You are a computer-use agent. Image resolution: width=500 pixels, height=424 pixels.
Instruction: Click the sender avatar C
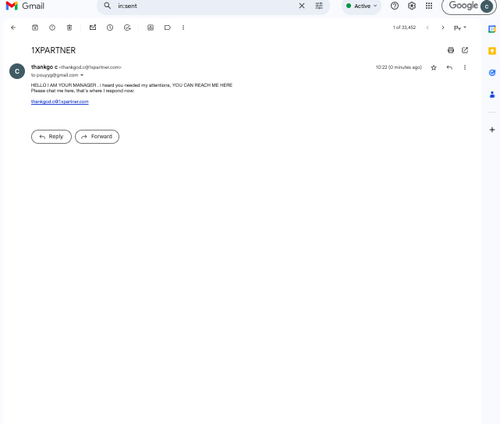[17, 71]
